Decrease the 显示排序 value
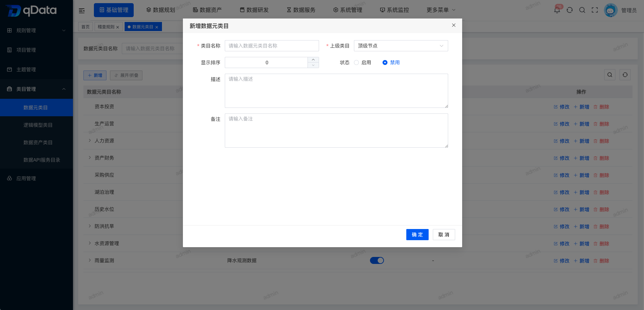644x310 pixels. 313,65
